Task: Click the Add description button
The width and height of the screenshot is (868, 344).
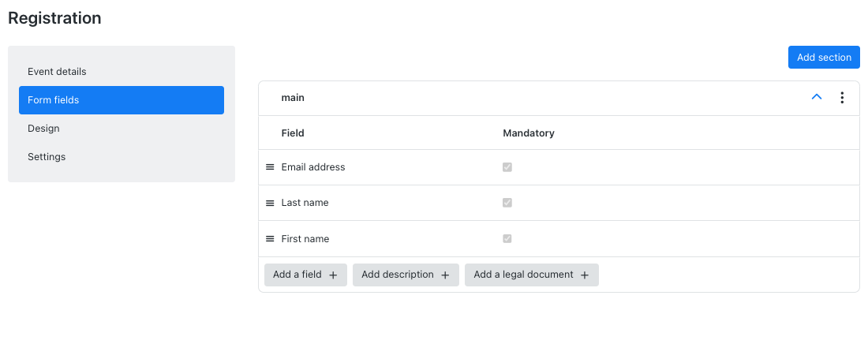Action: [x=406, y=275]
